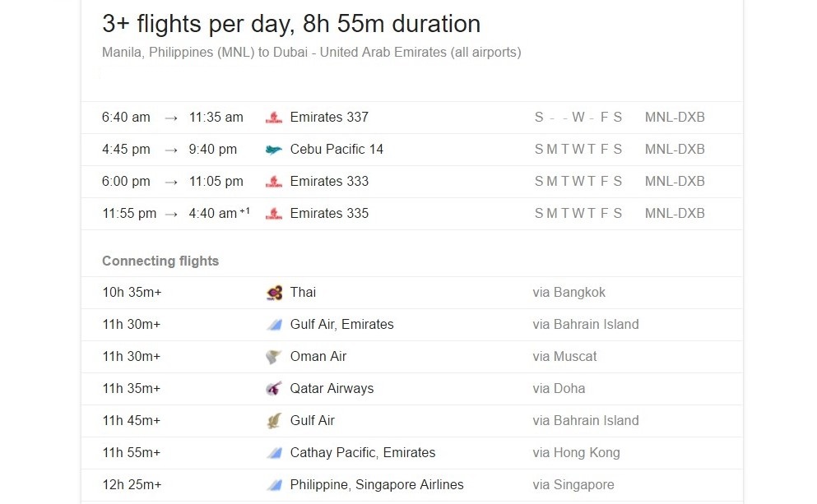Select Oman Air flight via Muscat
Screen dimensions: 817x504
point(318,357)
